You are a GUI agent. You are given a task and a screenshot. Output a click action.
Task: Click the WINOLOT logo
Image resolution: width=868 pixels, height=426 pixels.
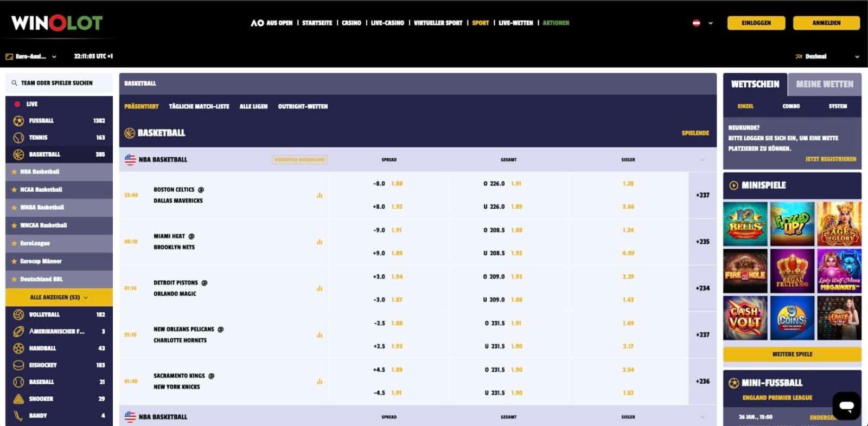[x=57, y=23]
